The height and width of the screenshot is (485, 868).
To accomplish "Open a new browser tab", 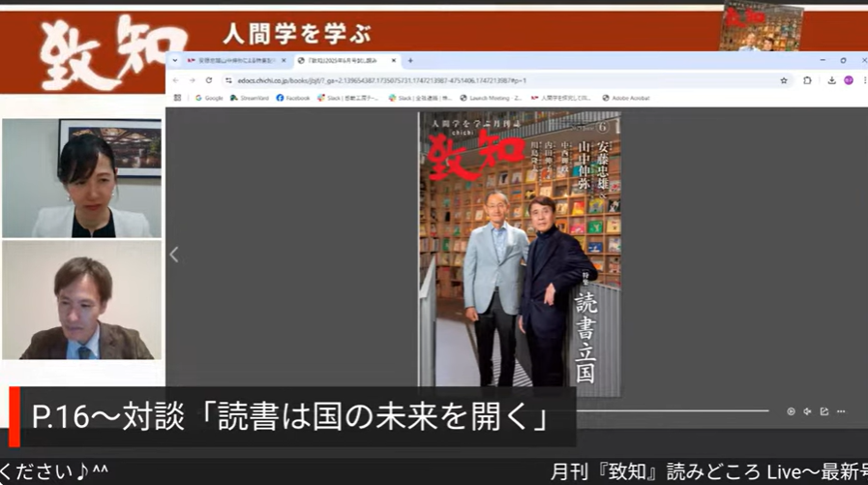I will coord(410,60).
